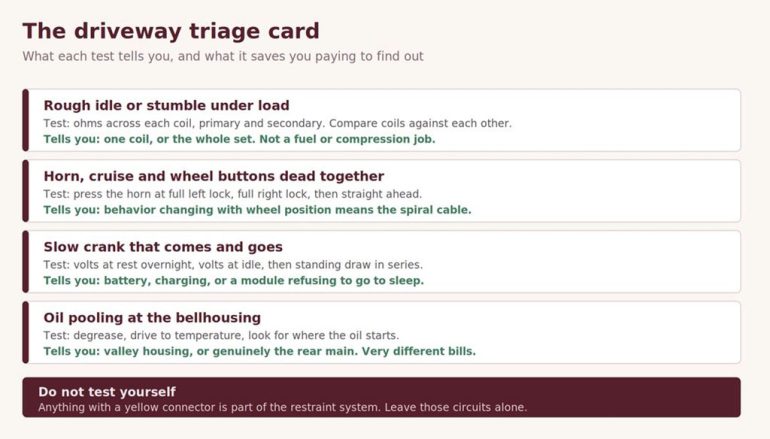Click the press the horn at full lock test
The width and height of the screenshot is (770, 439).
tap(232, 194)
